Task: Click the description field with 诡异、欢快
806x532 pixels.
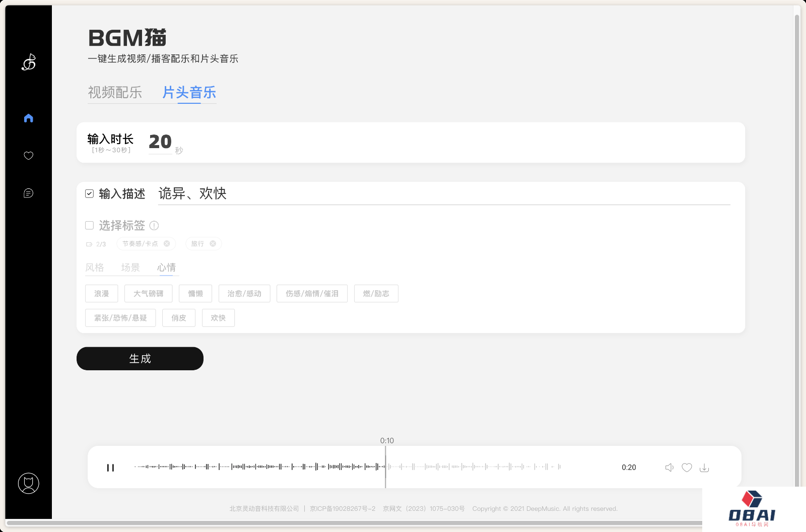Action: 444,194
